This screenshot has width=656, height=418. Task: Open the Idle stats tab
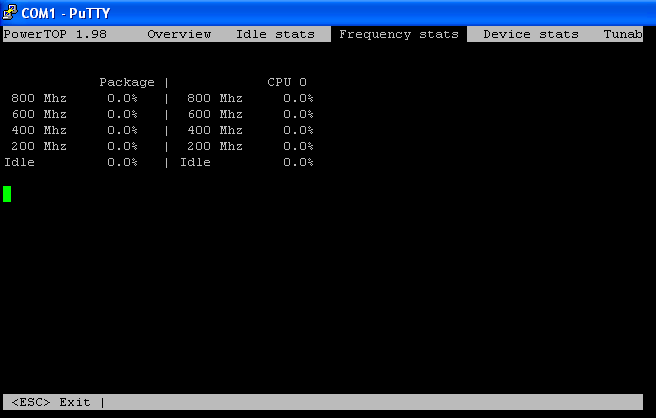tap(275, 34)
